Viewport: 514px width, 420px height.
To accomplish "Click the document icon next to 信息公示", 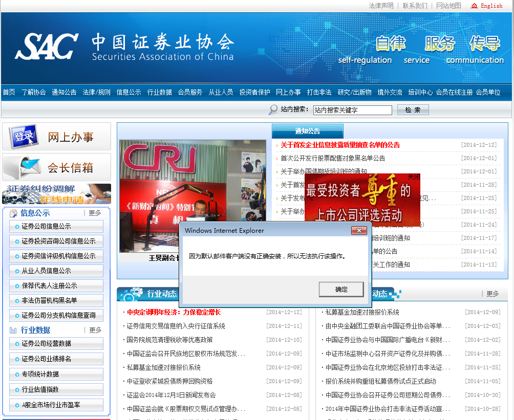I will (x=14, y=213).
